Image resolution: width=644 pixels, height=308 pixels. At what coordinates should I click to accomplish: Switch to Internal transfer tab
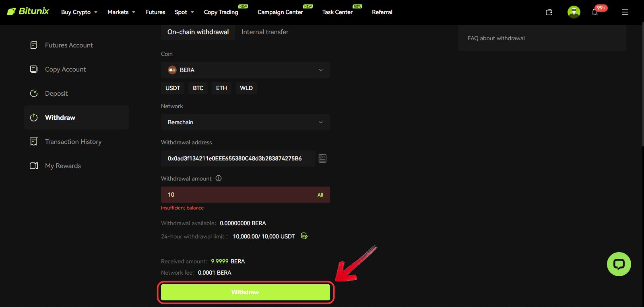(265, 32)
